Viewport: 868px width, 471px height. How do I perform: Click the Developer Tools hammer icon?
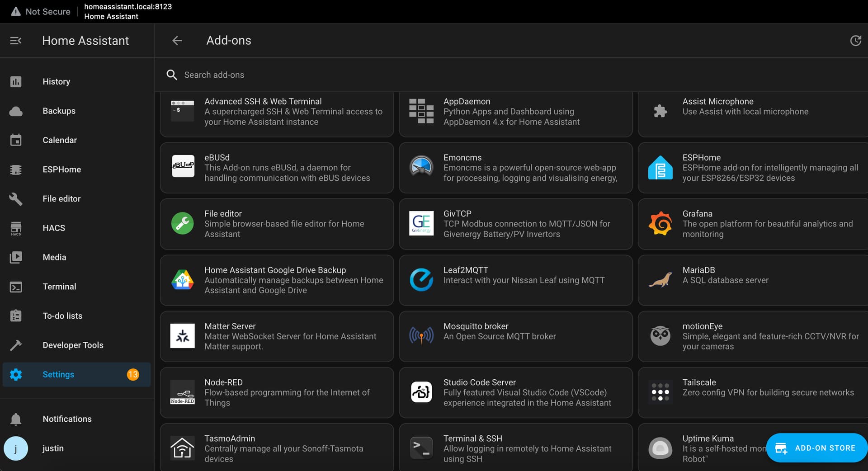16,345
